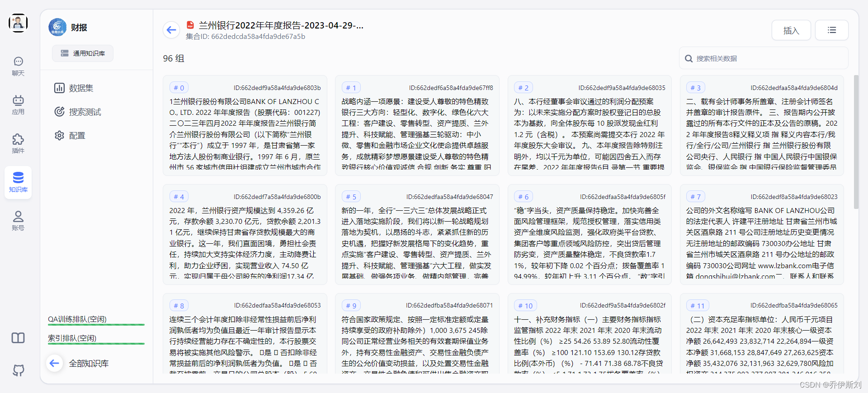This screenshot has width=868, height=393.
Task: Click the 96 组 count label
Action: [x=174, y=58]
